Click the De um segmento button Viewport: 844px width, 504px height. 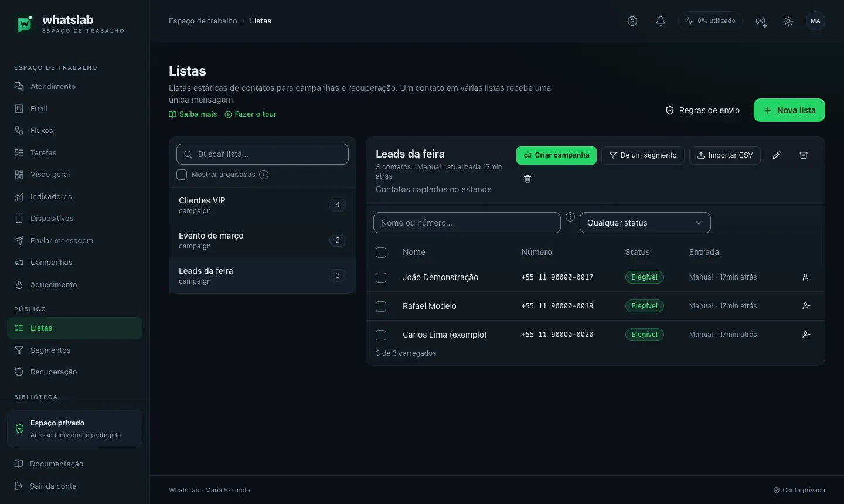point(642,155)
